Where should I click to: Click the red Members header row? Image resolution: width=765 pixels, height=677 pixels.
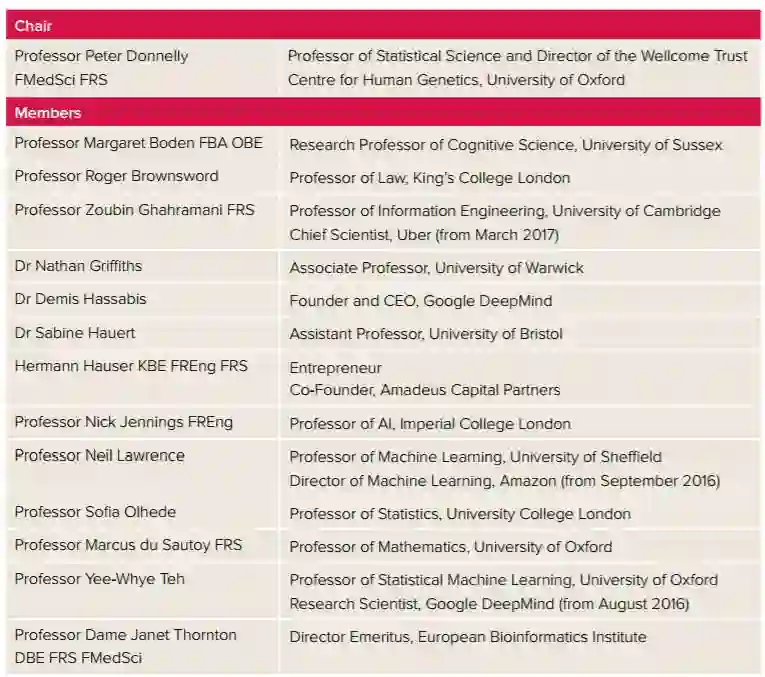click(383, 113)
